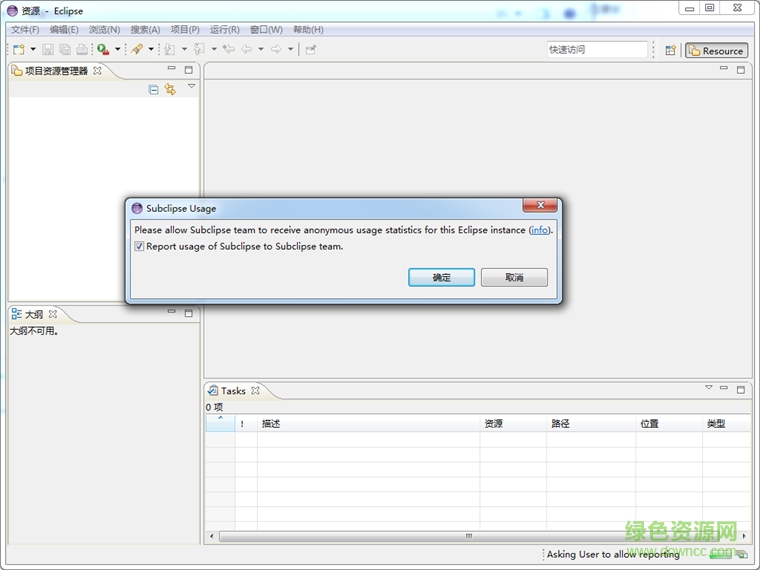Screen dimensions: 760x570
Task: Toggle Link with Editor in explorer
Action: [x=170, y=90]
